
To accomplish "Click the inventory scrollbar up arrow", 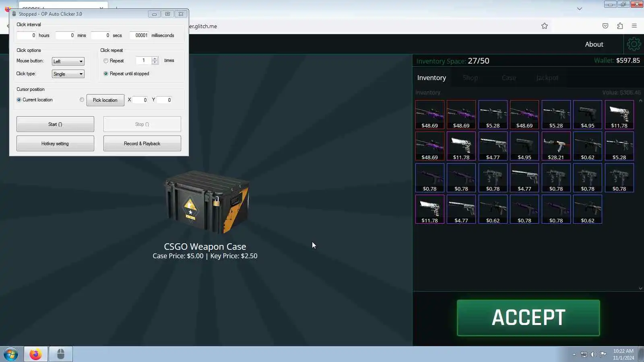I will pyautogui.click(x=640, y=101).
